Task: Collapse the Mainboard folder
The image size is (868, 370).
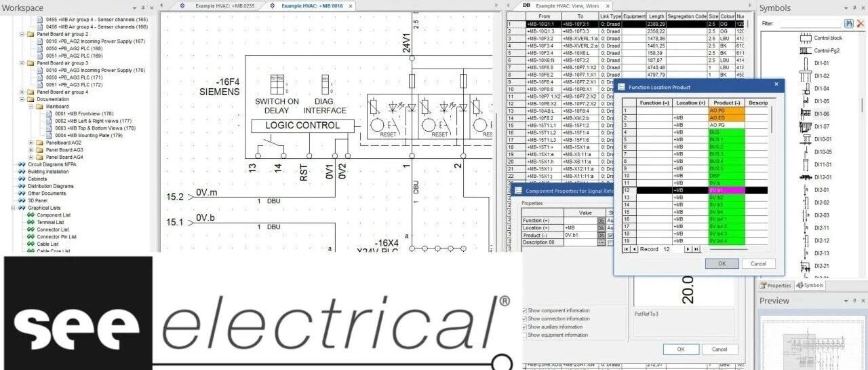Action: (x=31, y=107)
